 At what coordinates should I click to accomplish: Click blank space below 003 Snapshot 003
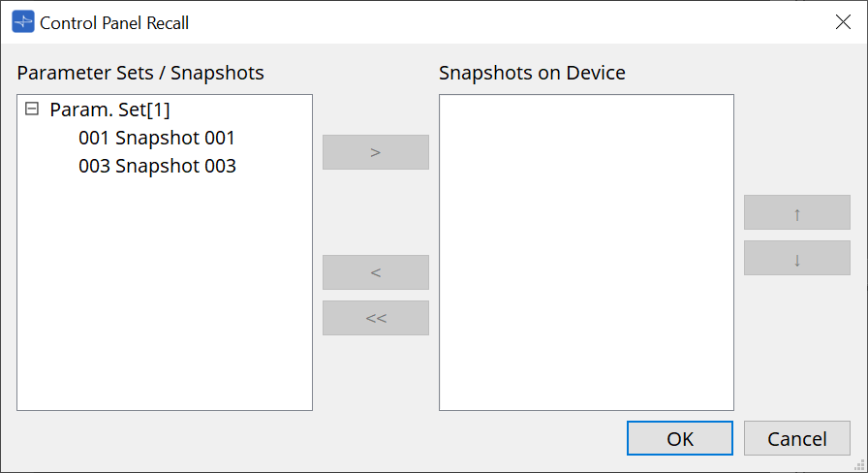pyautogui.click(x=165, y=291)
